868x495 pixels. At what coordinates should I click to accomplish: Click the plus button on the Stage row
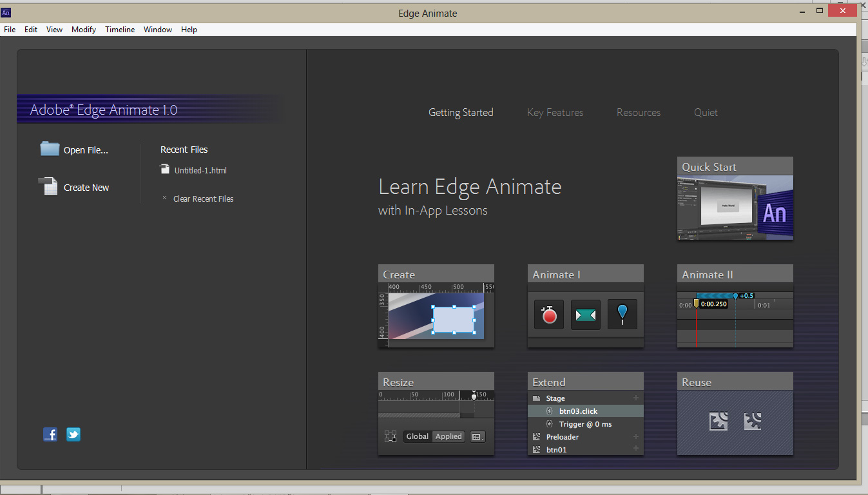pos(636,398)
